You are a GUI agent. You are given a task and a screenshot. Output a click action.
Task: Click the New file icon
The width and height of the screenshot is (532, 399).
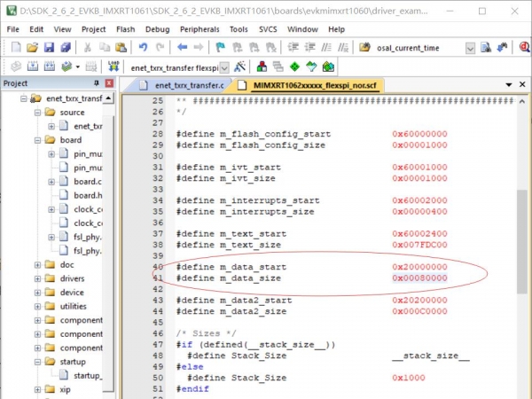click(13, 47)
